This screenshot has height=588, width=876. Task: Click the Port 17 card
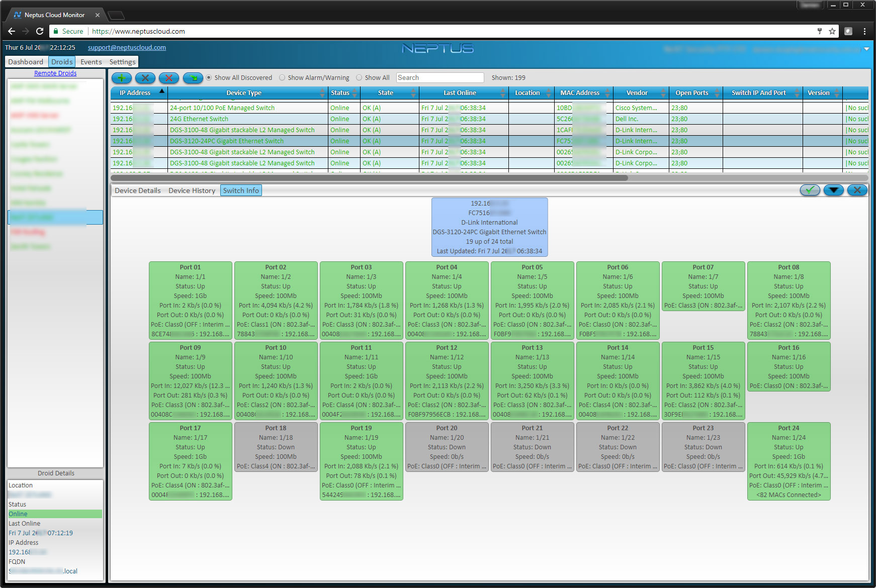pos(191,461)
